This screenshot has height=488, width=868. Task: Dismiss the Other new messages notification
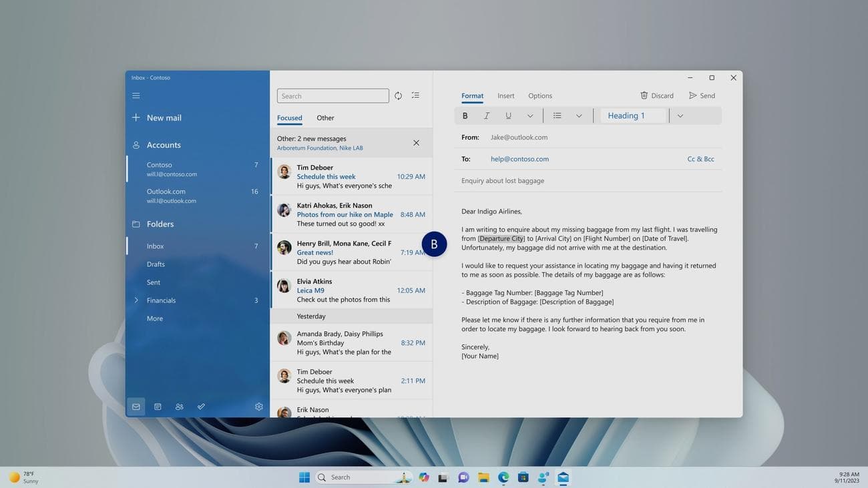pos(416,142)
